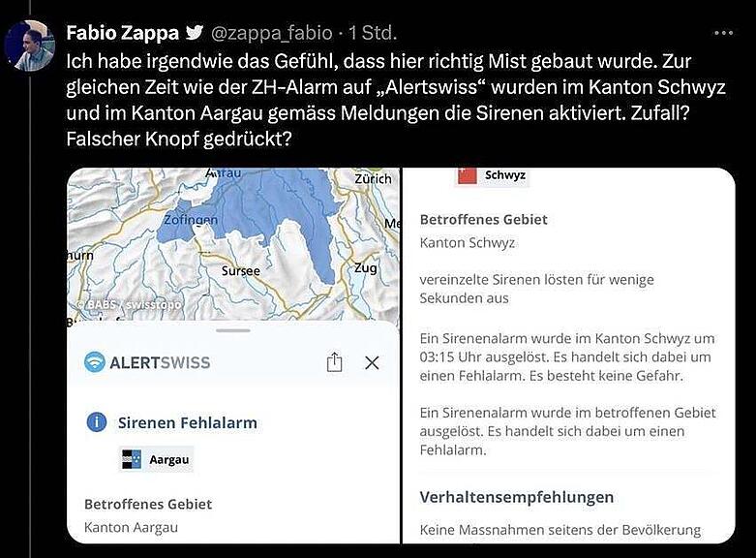Screen dimensions: 756x558
Task: Close the Alertswiss alert sheet
Action: point(372,362)
